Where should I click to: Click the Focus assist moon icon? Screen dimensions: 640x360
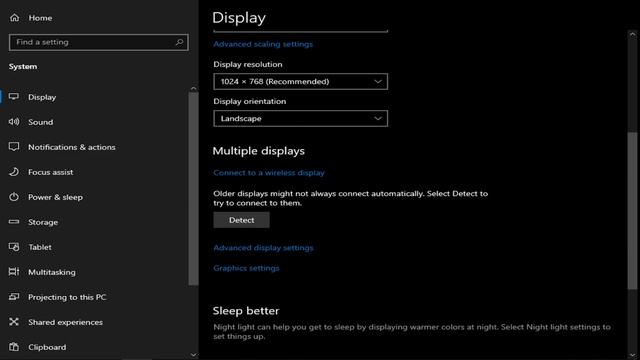[14, 172]
